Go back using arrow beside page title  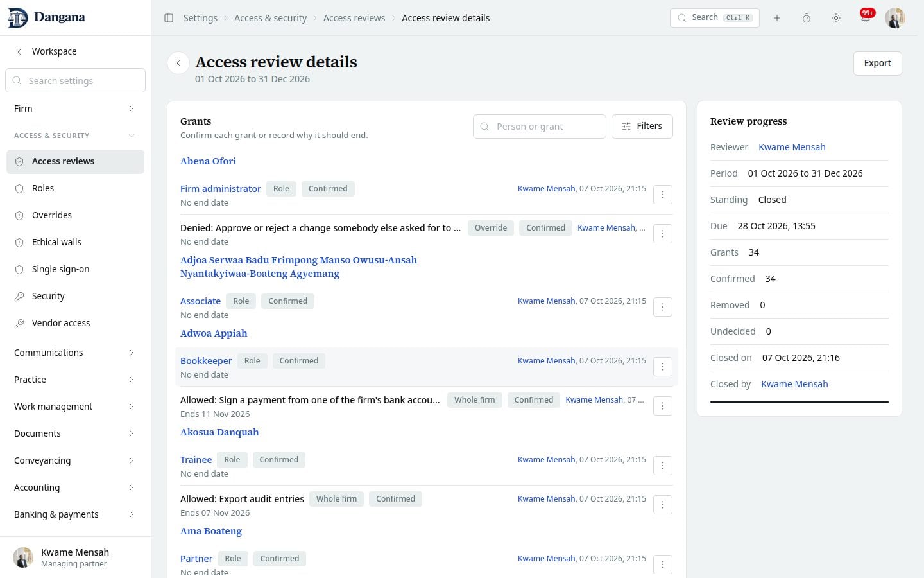pyautogui.click(x=178, y=63)
